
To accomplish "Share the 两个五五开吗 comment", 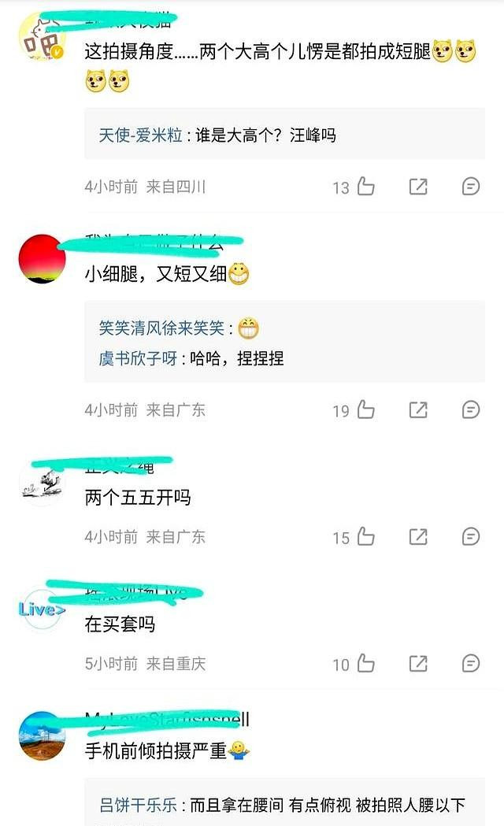I will coord(418,536).
